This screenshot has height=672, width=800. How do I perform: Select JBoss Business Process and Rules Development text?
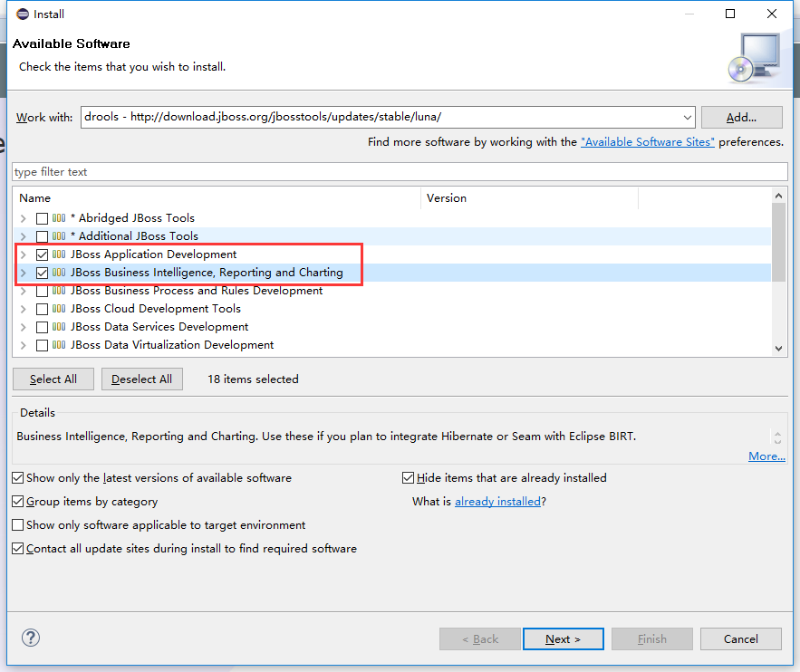tap(197, 291)
